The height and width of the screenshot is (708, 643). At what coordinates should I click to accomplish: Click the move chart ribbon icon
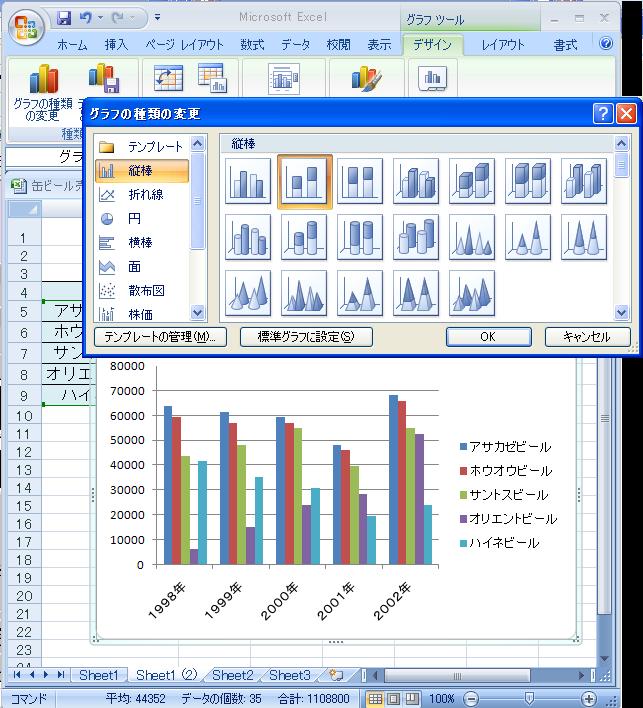pos(433,78)
